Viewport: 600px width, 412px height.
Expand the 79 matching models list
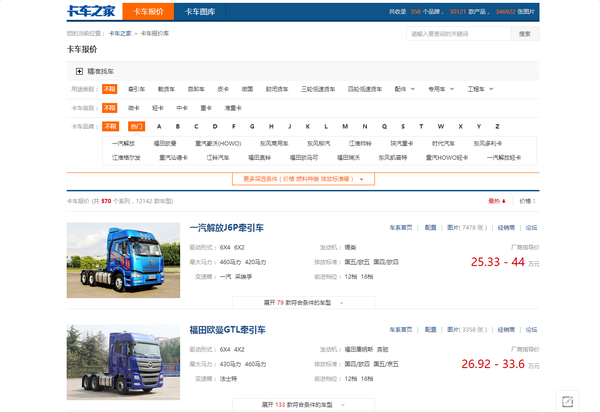tap(303, 303)
